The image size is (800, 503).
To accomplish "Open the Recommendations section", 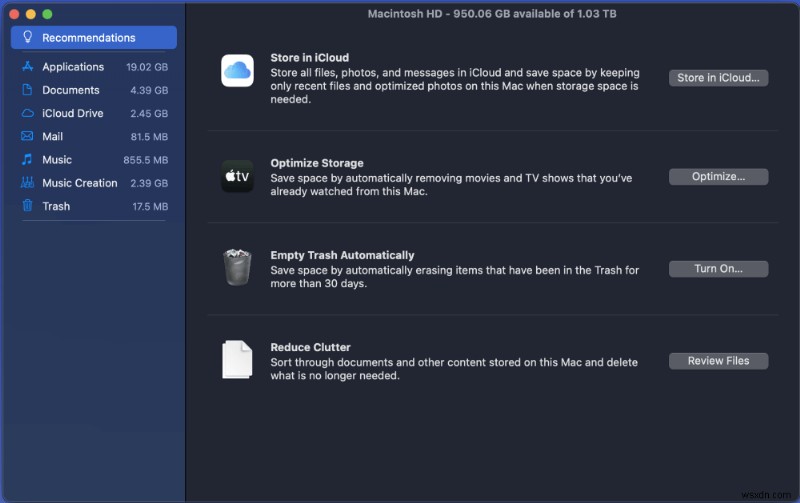I will (x=94, y=38).
